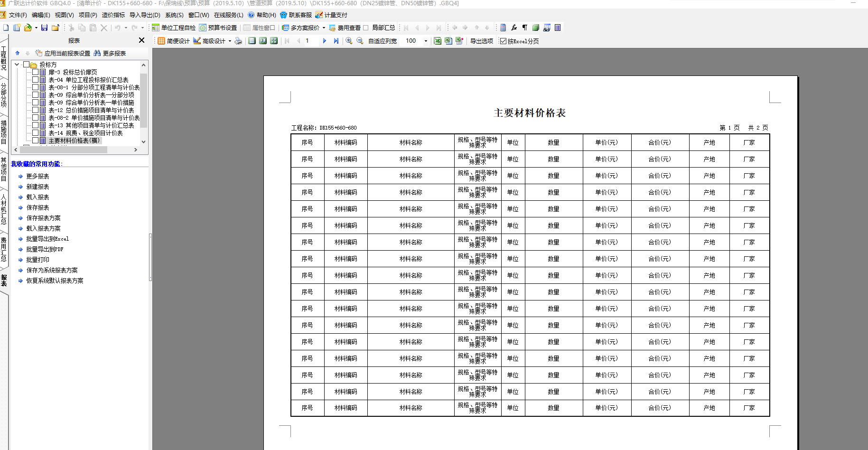The height and width of the screenshot is (450, 868).
Task: Check the 投标方 folder checkbox
Action: click(27, 65)
